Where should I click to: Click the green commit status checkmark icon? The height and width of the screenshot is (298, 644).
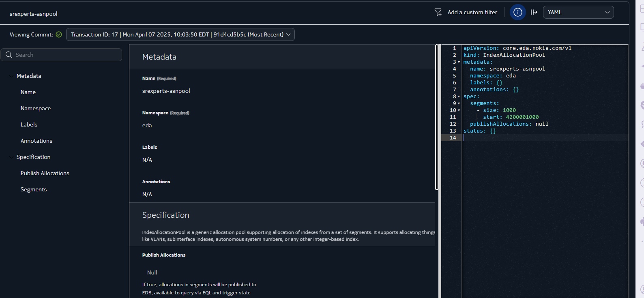[59, 34]
